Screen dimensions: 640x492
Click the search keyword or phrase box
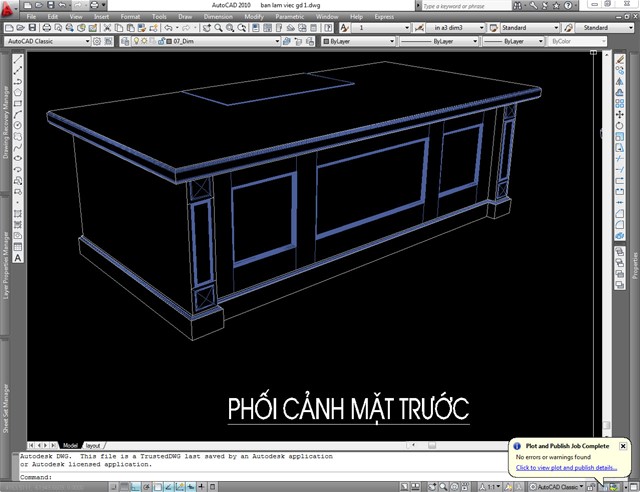[x=465, y=6]
